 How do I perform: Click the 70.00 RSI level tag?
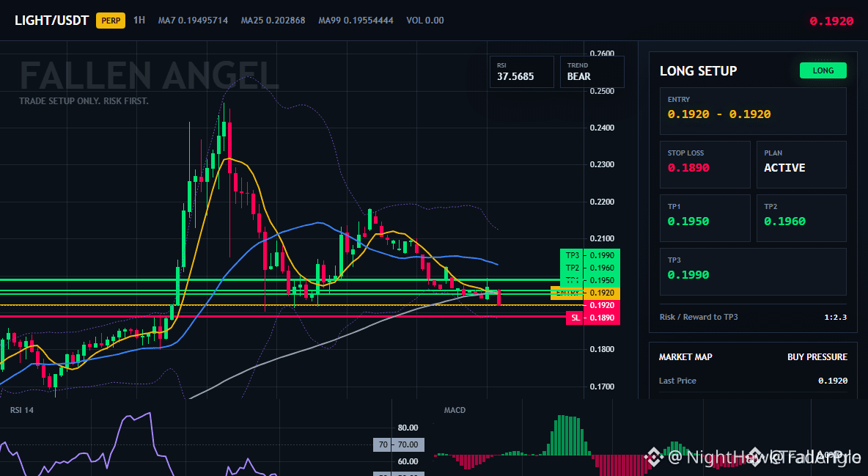click(399, 444)
